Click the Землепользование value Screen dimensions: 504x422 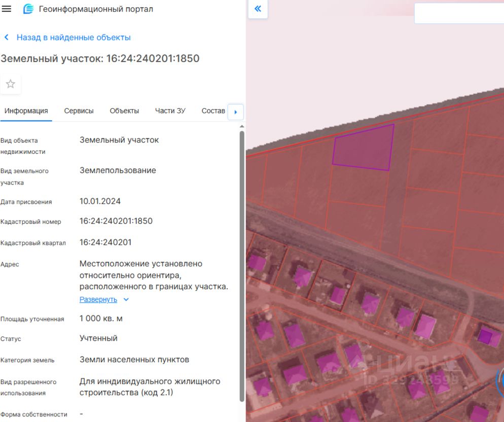118,170
